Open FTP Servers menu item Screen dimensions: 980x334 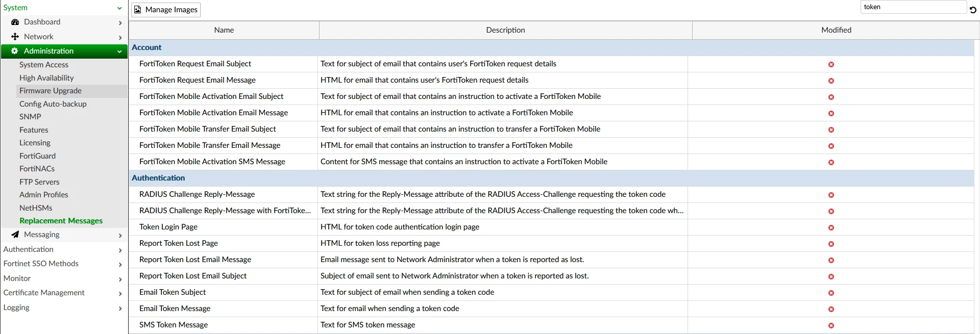coord(39,182)
